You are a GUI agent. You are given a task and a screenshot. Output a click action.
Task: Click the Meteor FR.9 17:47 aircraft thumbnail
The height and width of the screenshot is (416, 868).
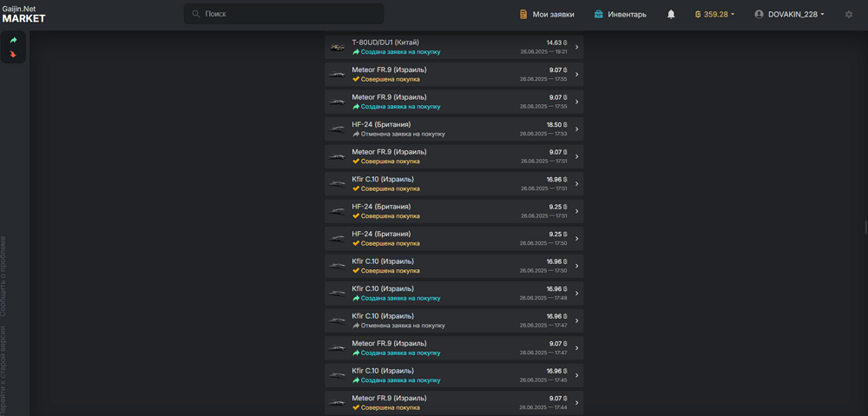click(x=337, y=348)
